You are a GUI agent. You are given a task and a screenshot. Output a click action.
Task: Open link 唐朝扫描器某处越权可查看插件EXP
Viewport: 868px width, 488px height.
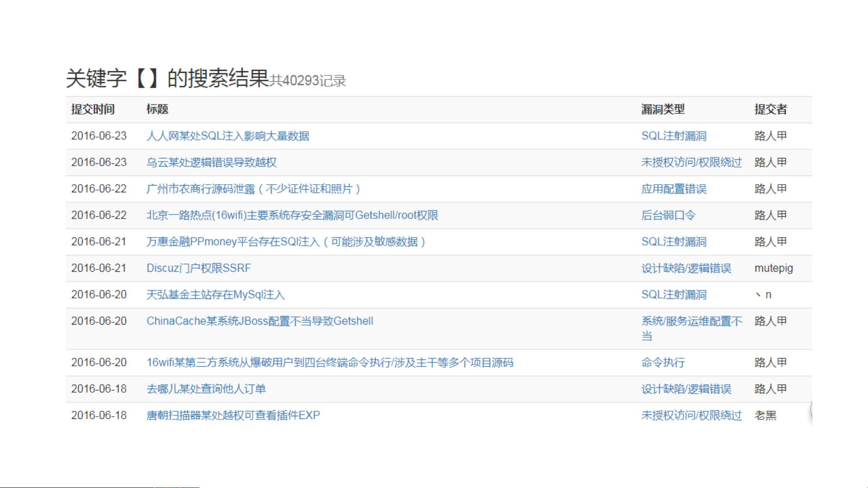pos(233,415)
